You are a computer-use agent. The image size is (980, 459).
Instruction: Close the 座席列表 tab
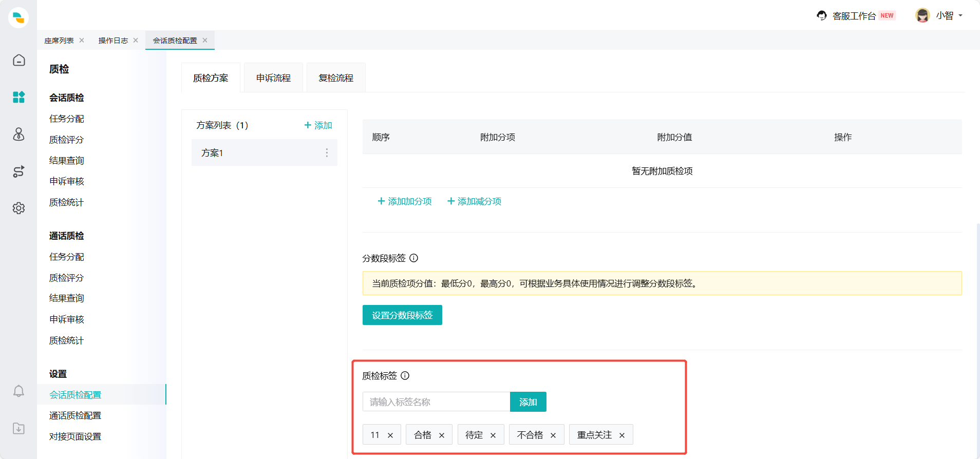pyautogui.click(x=82, y=40)
